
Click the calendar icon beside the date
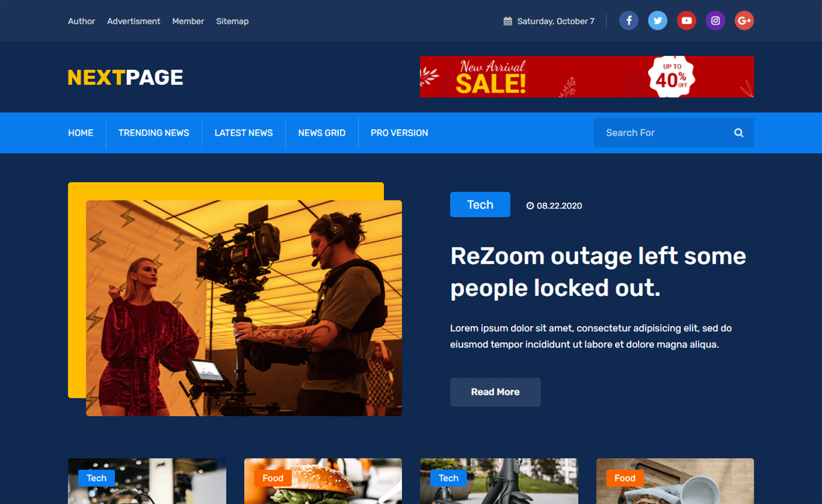[508, 20]
